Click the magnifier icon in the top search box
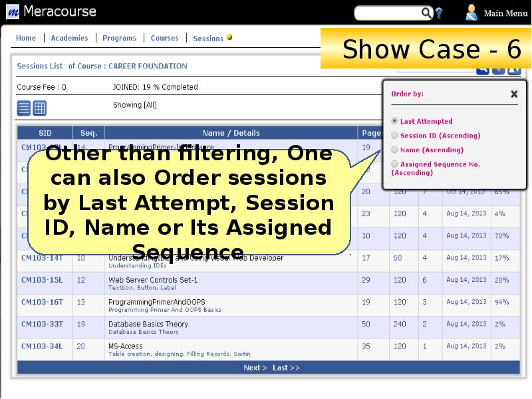Viewport: 532px width, 399px height. (x=425, y=12)
